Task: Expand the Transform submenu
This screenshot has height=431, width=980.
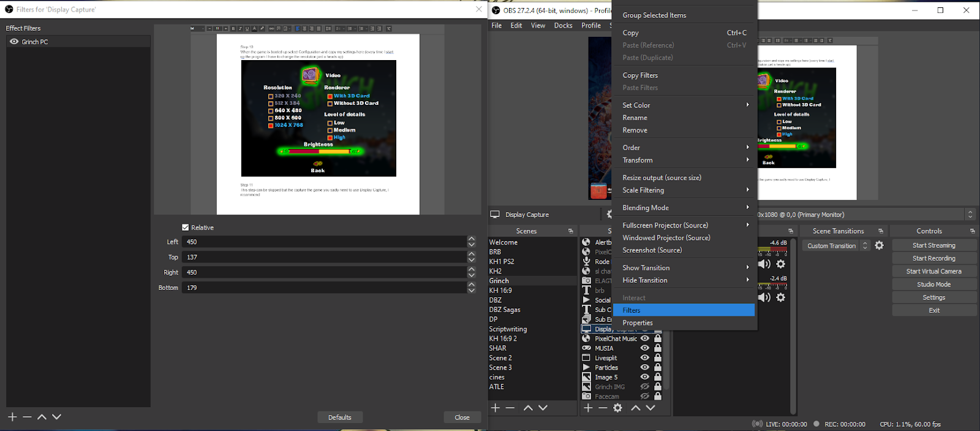Action: tap(684, 160)
